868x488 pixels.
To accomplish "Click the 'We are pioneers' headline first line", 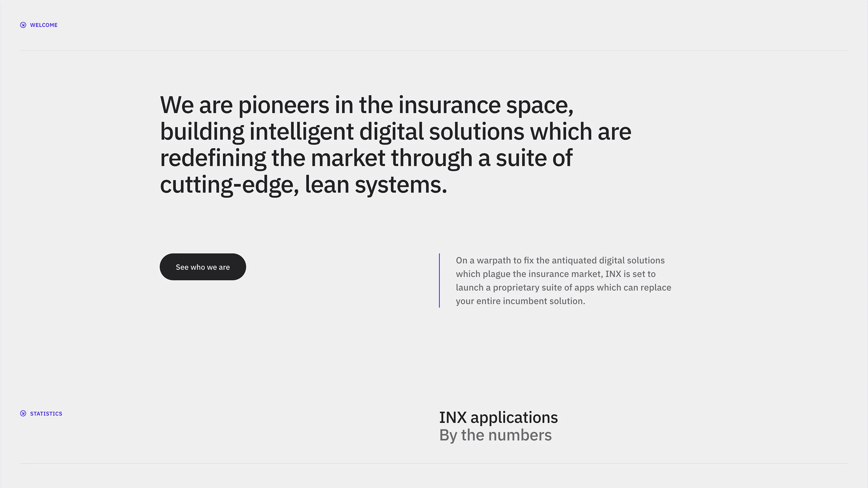I will click(x=366, y=105).
